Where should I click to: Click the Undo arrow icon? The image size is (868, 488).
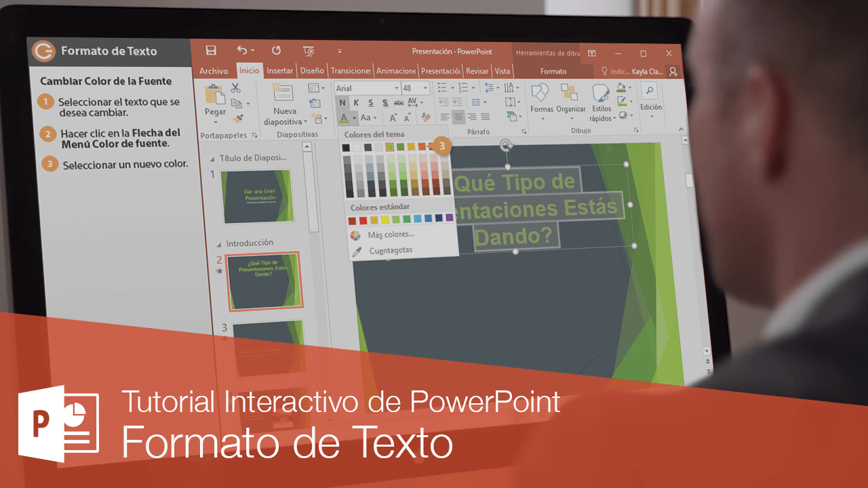[242, 50]
